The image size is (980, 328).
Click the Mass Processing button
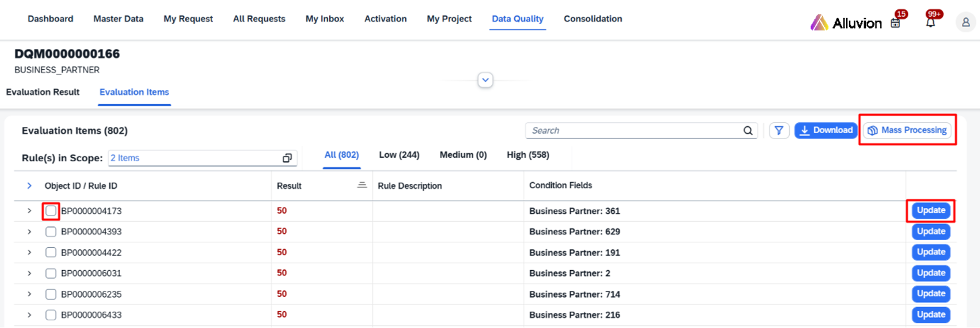[x=907, y=130]
